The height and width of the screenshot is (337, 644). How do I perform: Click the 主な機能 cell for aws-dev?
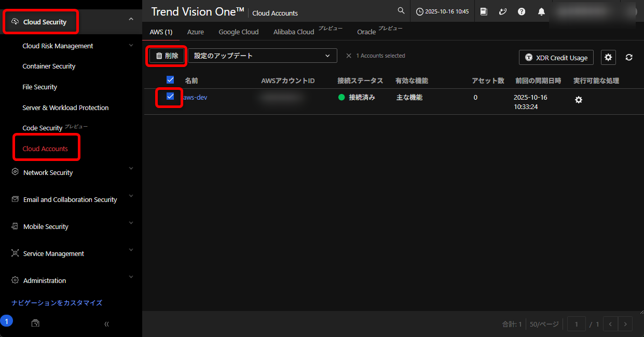(x=409, y=97)
